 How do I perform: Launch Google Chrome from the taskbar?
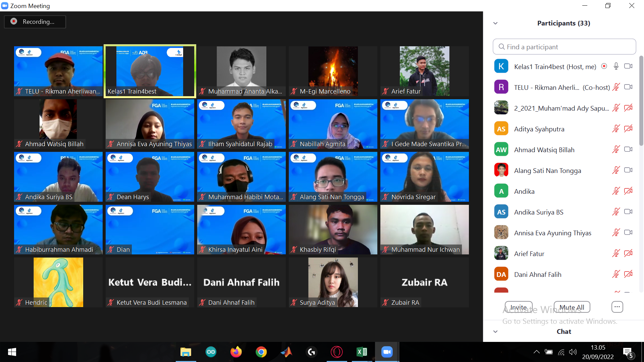261,352
